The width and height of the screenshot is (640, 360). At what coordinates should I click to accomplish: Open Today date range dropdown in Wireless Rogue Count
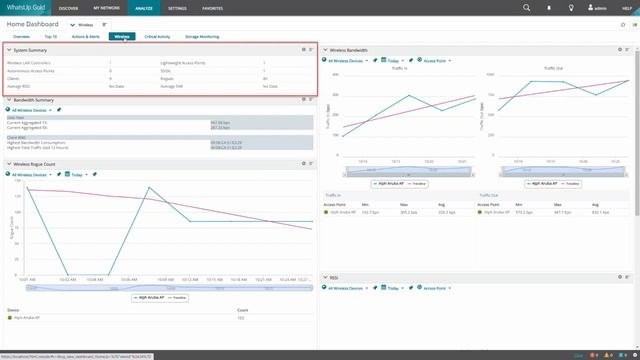coord(77,175)
